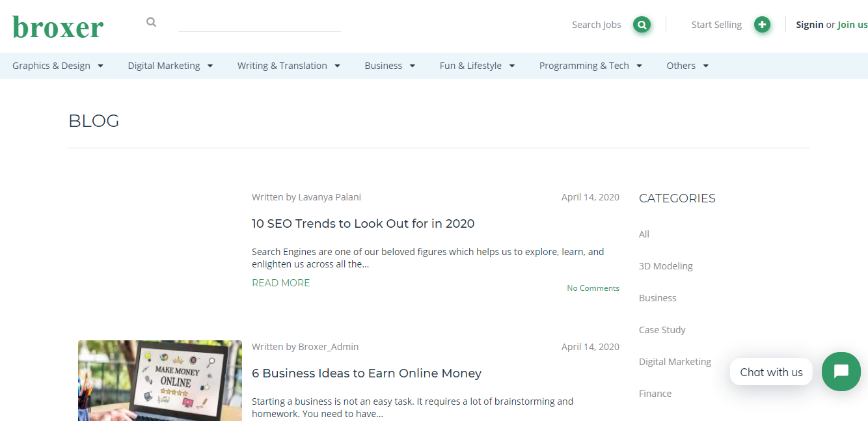Click the green plus icon beside Start Selling
The width and height of the screenshot is (868, 421).
[762, 24]
